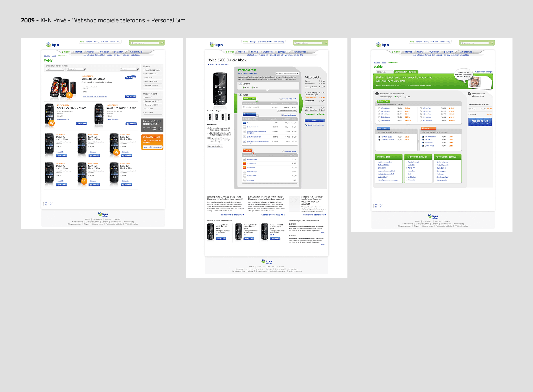The width and height of the screenshot is (533, 392).
Task: Click 'Budget check' under Abonnement Service
Action: point(441,168)
